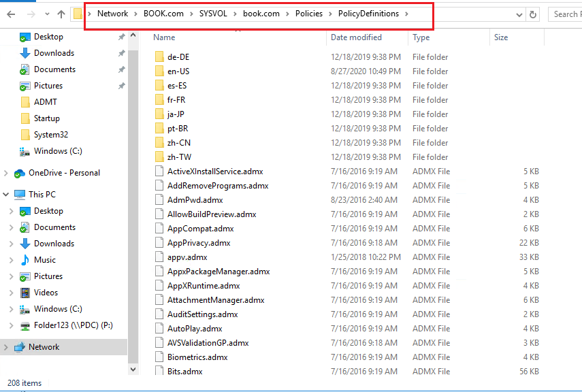The width and height of the screenshot is (582, 392).
Task: Select the AppPrivacy.admx file name
Action: coord(199,243)
